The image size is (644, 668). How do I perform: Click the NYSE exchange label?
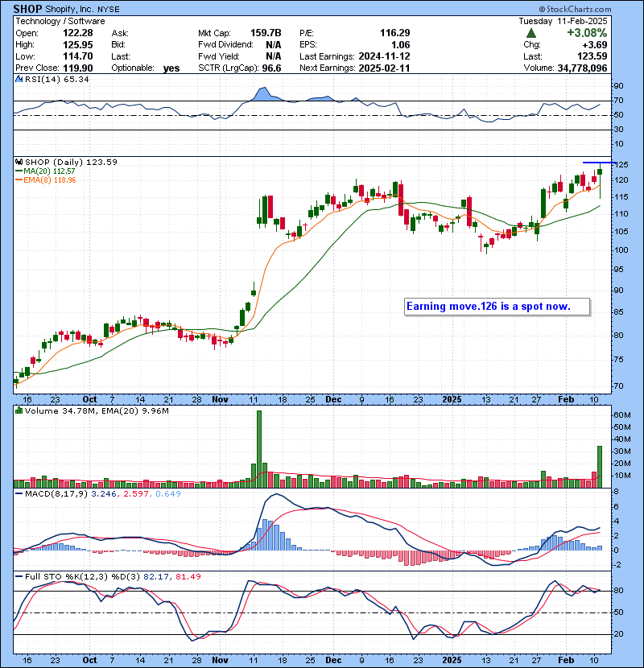coord(108,9)
